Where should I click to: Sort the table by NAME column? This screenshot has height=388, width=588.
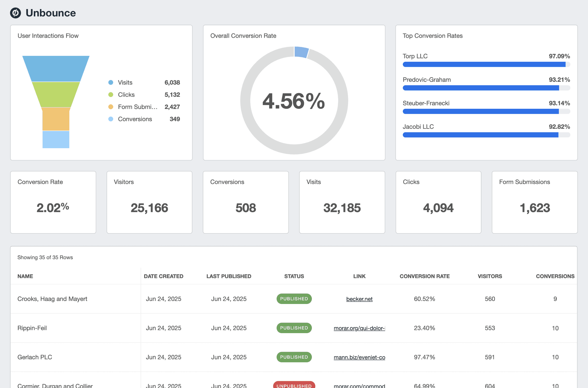click(25, 276)
